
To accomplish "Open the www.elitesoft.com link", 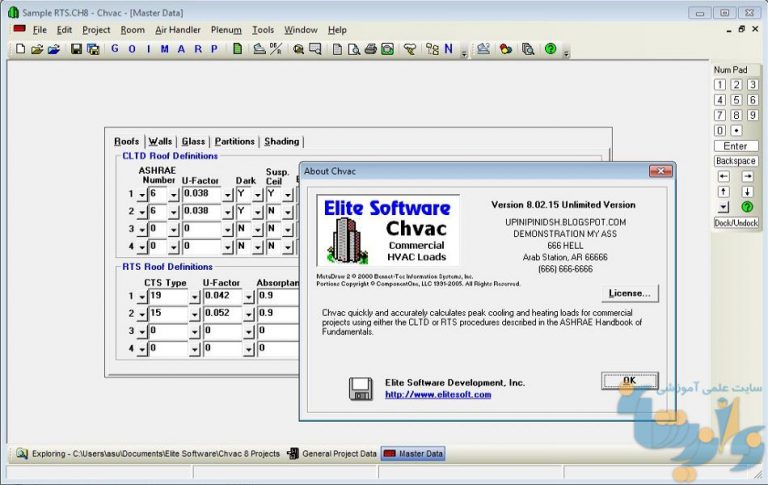I will [438, 395].
